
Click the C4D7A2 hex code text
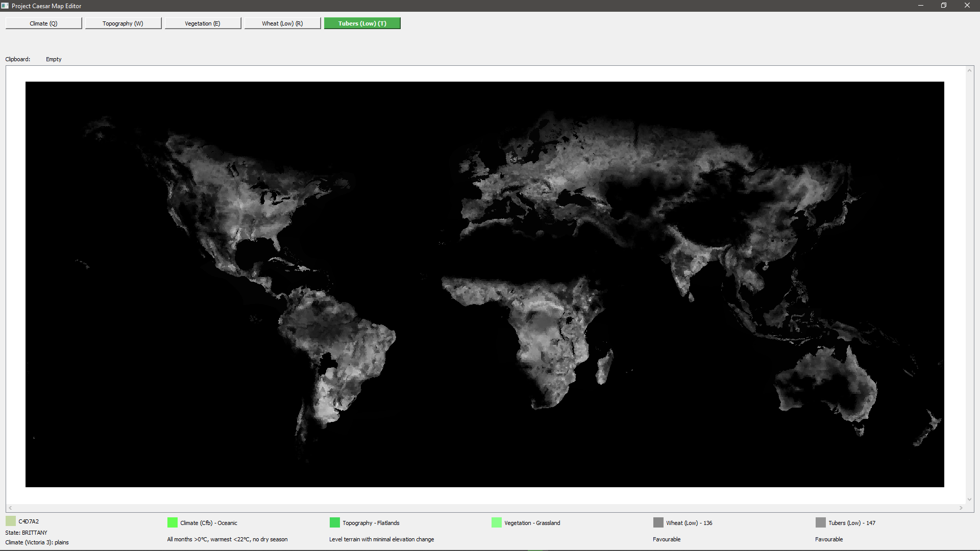29,521
